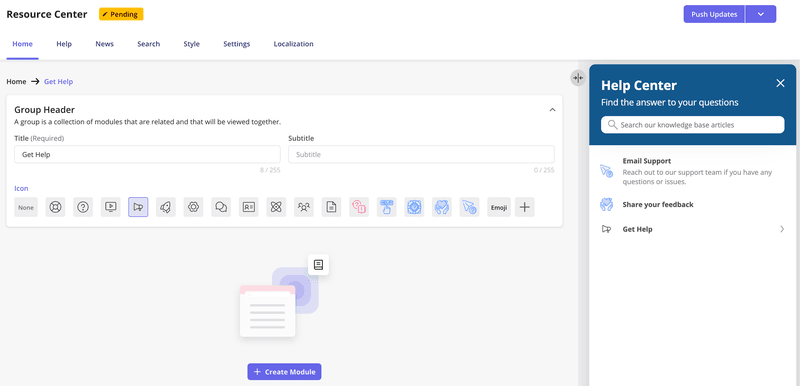The image size is (800, 386).
Task: Click the Get Help megaphone icon in preview
Action: coord(606,229)
